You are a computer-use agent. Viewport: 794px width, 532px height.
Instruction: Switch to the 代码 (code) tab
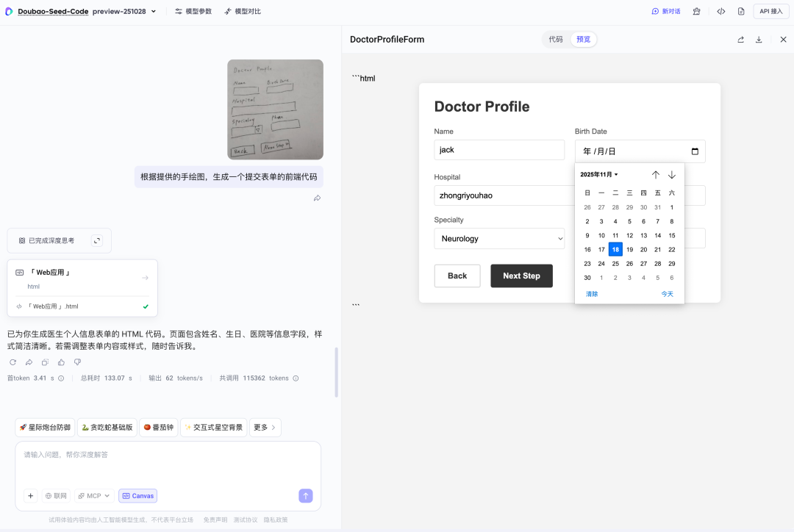[556, 39]
